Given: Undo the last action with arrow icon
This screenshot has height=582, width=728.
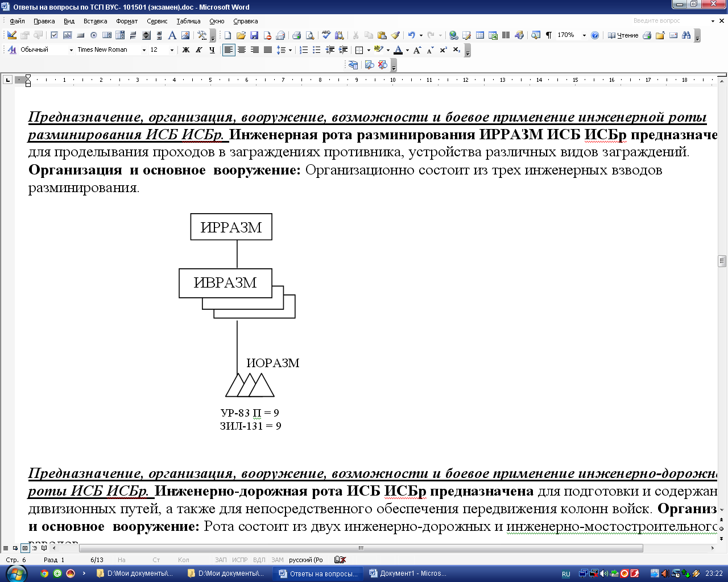Looking at the screenshot, I should click(411, 35).
